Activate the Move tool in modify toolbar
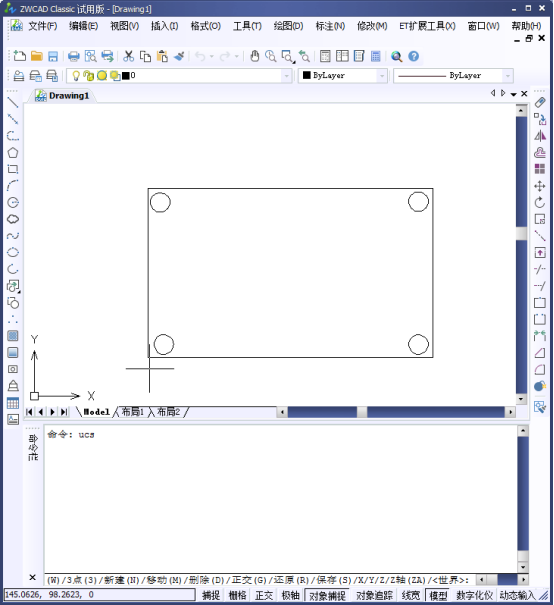 (540, 186)
